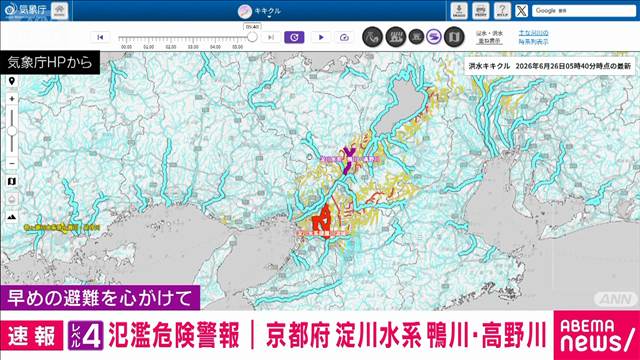Click the purple Kamo river segment marker

[x=348, y=160]
